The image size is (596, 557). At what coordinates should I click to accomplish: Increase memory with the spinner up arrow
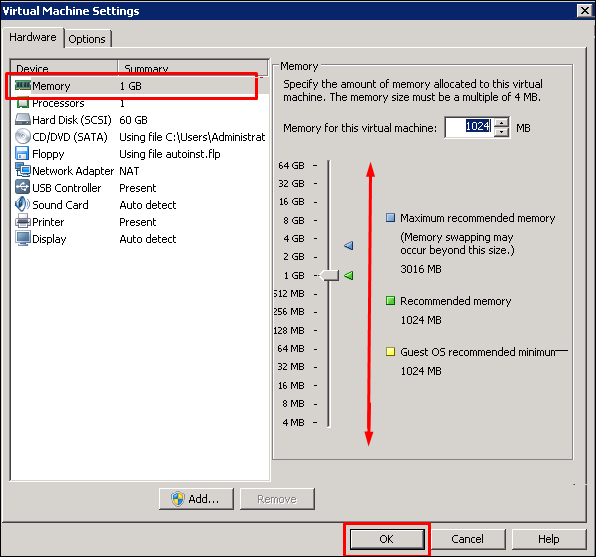[502, 123]
